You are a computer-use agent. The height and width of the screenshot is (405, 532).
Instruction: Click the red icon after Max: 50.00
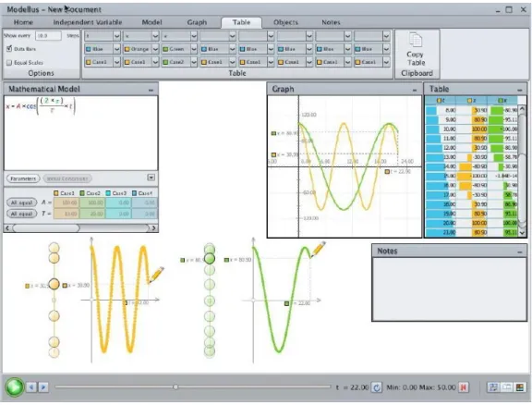coord(464,387)
